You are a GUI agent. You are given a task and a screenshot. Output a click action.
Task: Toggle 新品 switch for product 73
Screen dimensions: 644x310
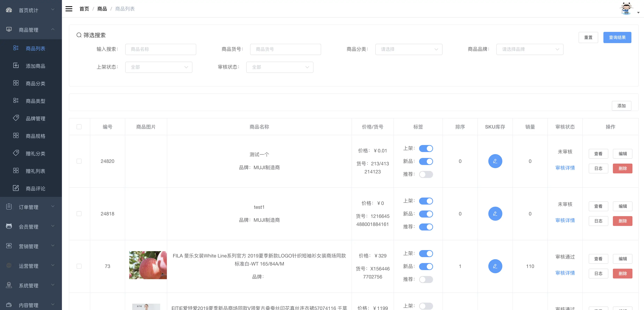click(x=426, y=267)
